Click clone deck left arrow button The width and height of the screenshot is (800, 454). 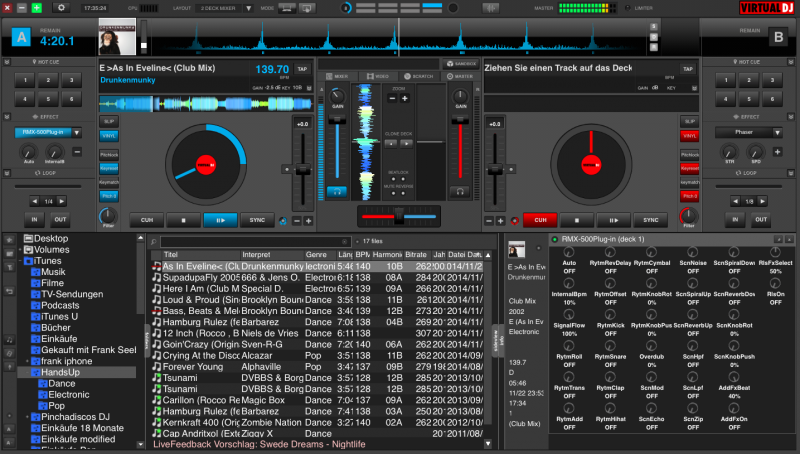tap(391, 144)
